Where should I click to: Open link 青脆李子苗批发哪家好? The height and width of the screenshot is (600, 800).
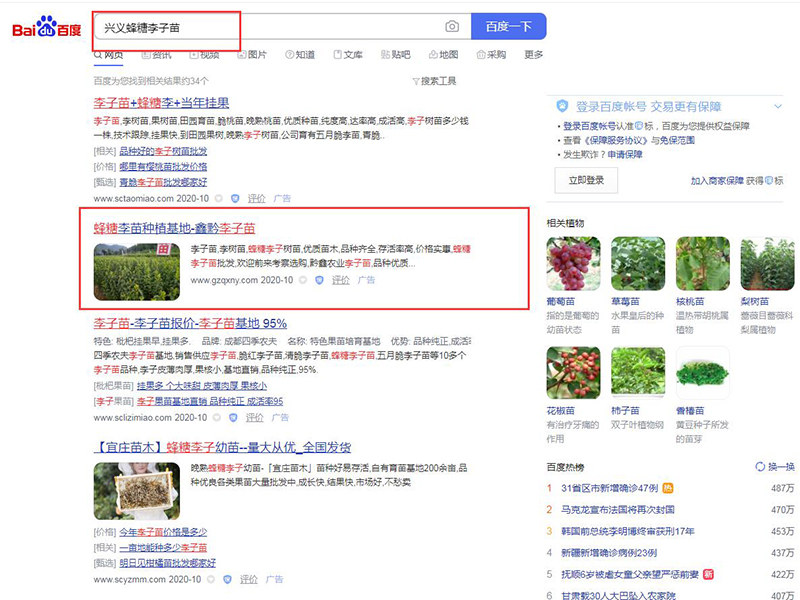[x=163, y=182]
